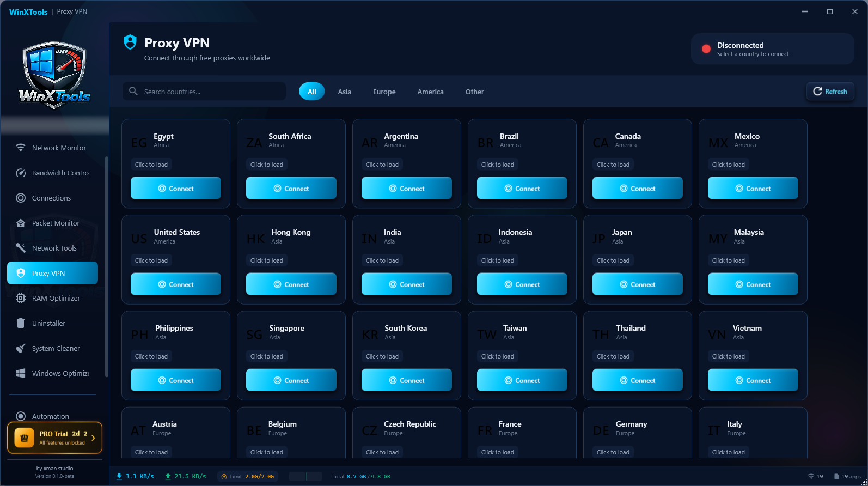Click the usage bar in status bar

click(305, 477)
